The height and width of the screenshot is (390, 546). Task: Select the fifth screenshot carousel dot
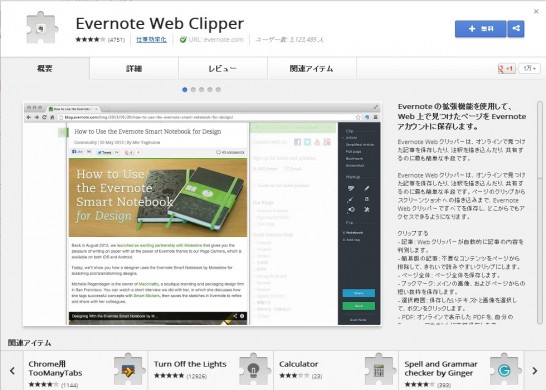pos(218,89)
